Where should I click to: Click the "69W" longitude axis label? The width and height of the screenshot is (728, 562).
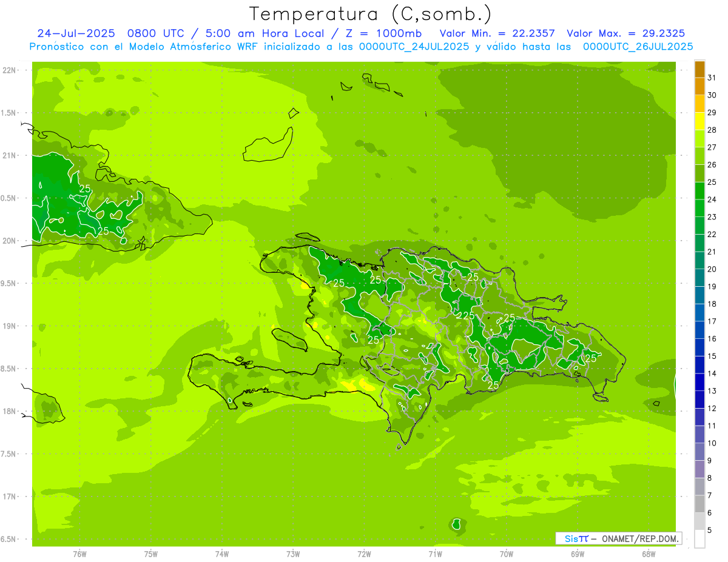coord(578,554)
